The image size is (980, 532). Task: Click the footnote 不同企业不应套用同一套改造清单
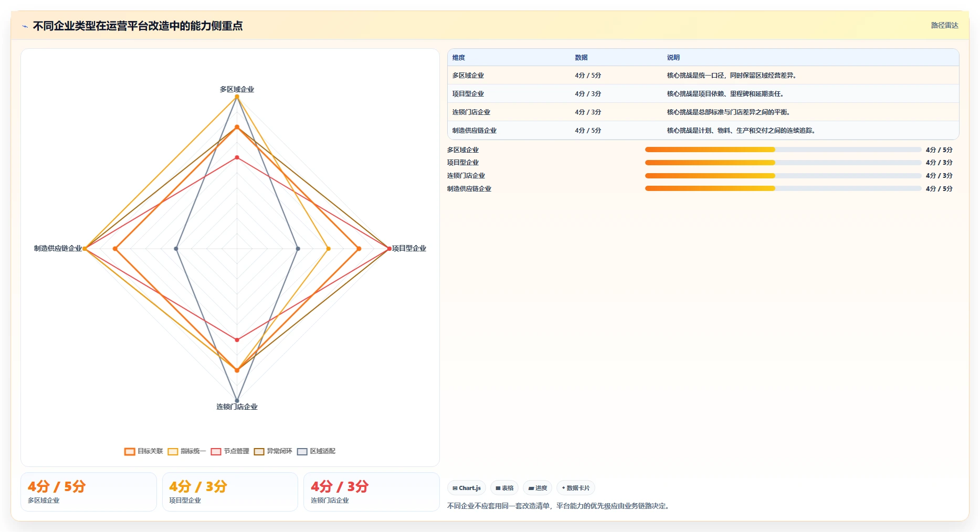pos(559,506)
